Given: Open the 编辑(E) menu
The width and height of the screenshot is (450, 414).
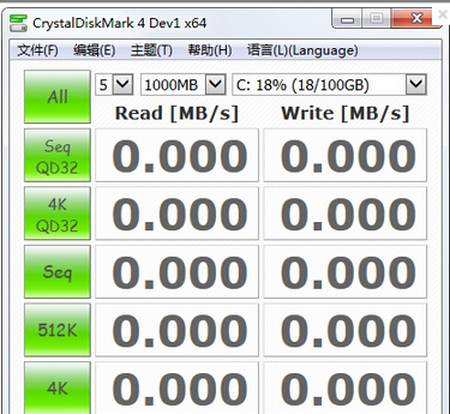Looking at the screenshot, I should pos(94,50).
